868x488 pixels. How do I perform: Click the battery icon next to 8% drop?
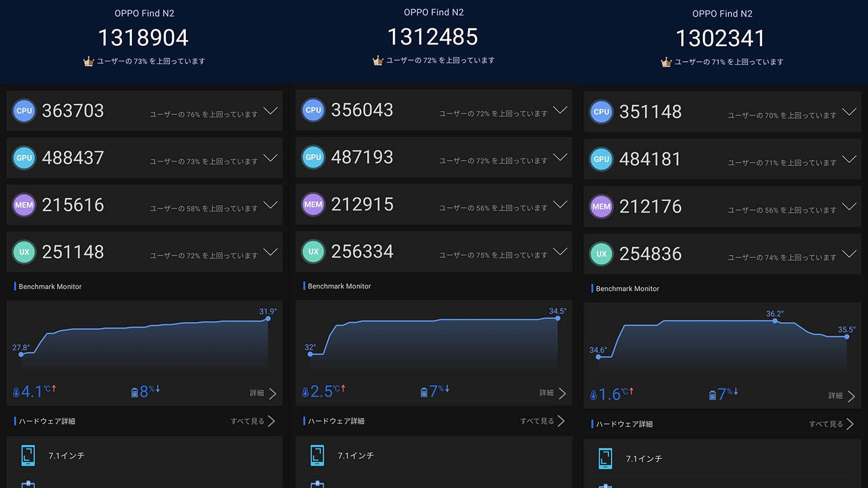click(x=135, y=393)
